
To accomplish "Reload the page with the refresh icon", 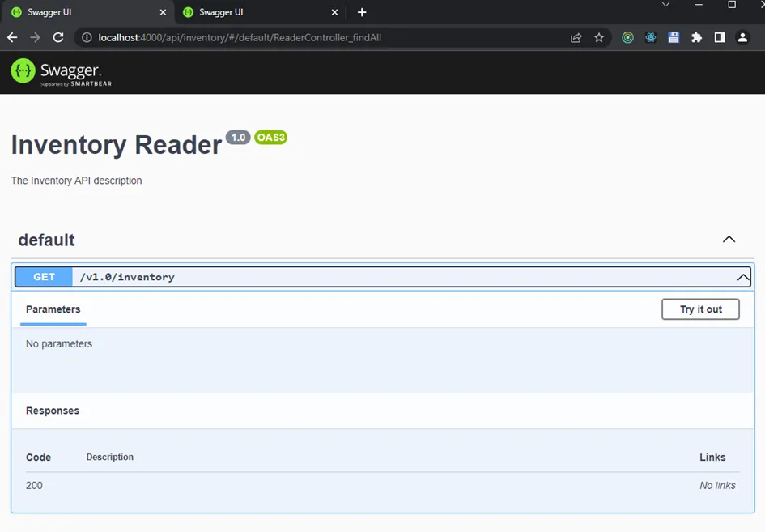I will [58, 37].
